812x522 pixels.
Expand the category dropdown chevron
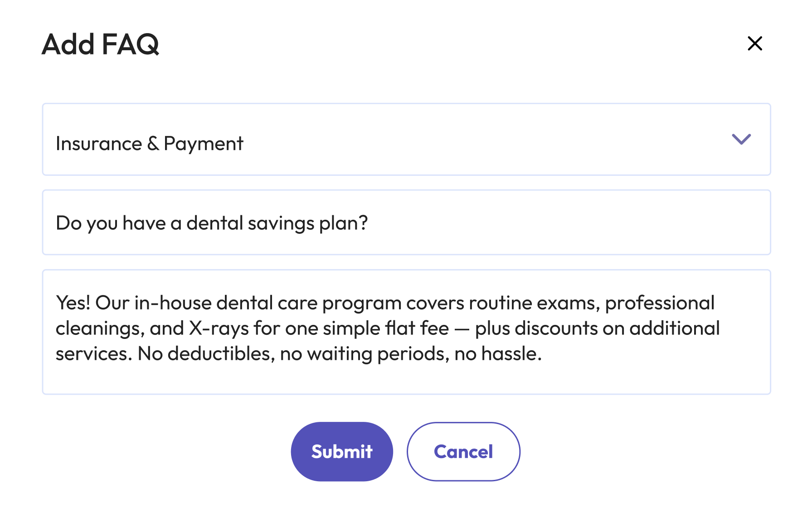coord(741,139)
